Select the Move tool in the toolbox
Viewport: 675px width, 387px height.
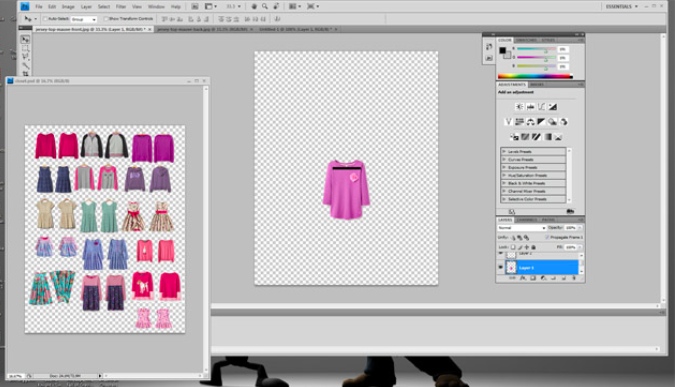(25, 39)
